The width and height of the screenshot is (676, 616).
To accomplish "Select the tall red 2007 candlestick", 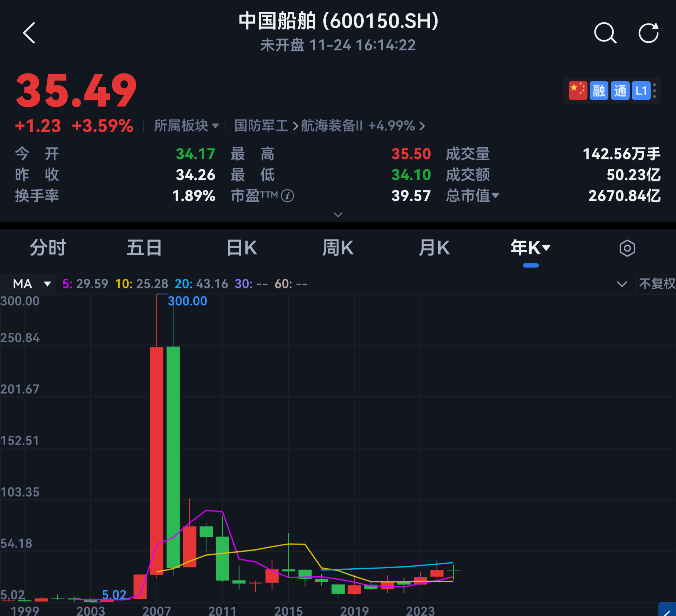I will tap(157, 461).
